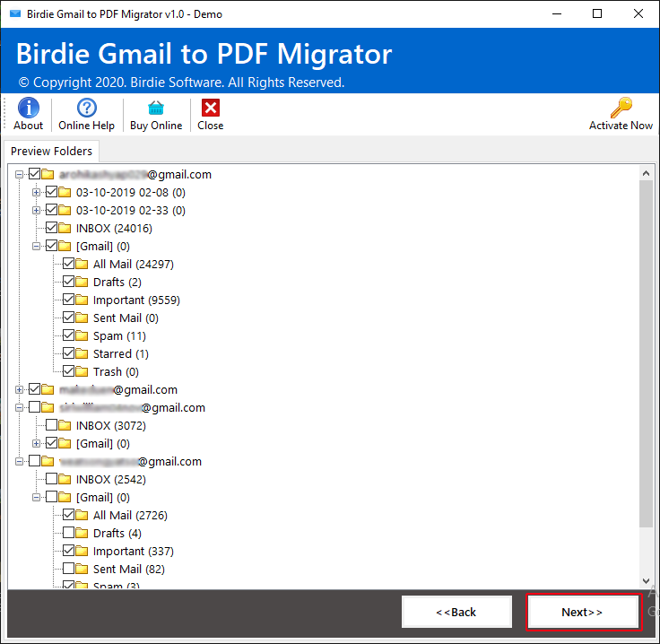Image resolution: width=660 pixels, height=644 pixels.
Task: Open Online Help question mark icon
Action: 87,108
